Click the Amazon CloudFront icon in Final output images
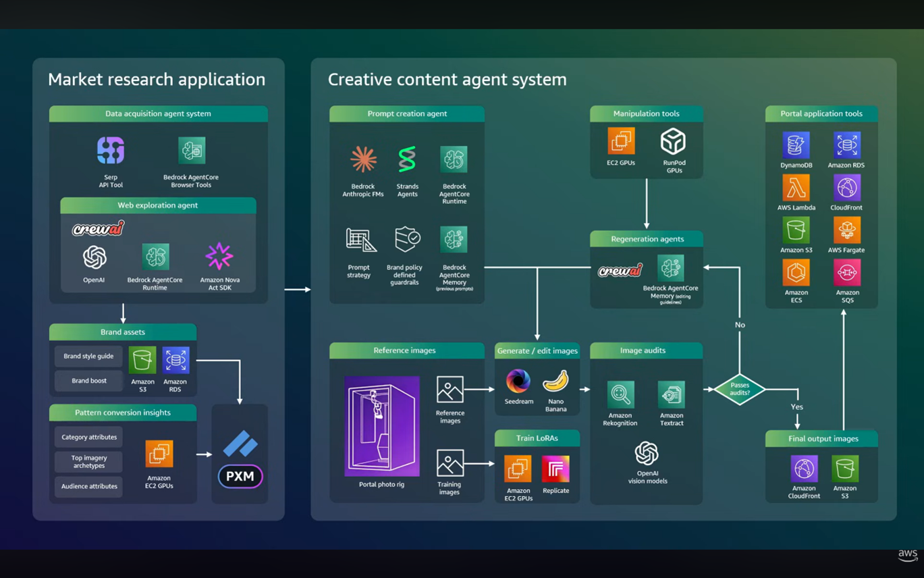Image resolution: width=924 pixels, height=578 pixels. click(804, 469)
